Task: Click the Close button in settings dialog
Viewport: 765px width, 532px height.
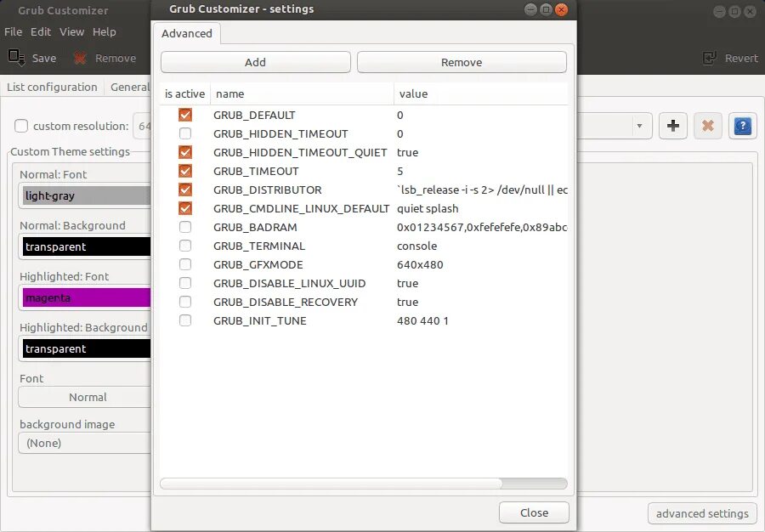Action: click(x=535, y=512)
